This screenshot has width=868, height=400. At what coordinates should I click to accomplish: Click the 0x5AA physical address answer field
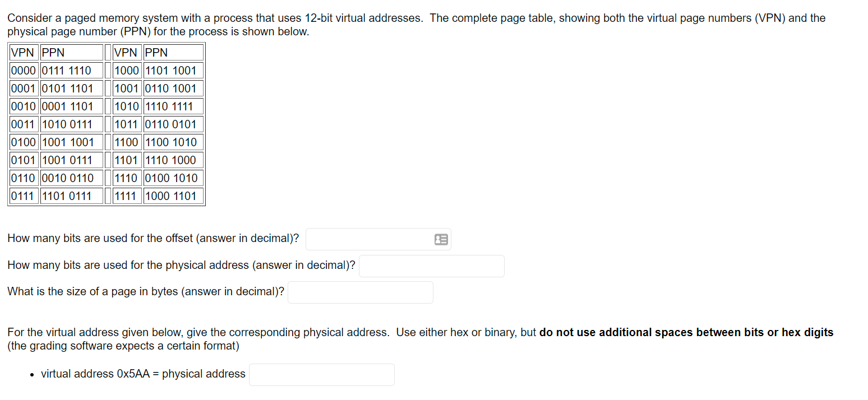click(322, 375)
